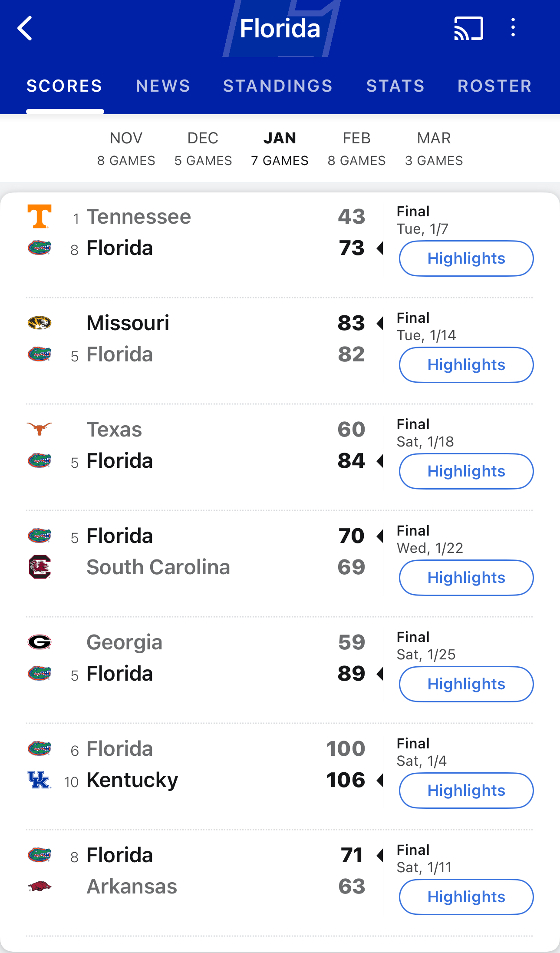Tap the Georgia Bulldogs logo

click(x=40, y=642)
